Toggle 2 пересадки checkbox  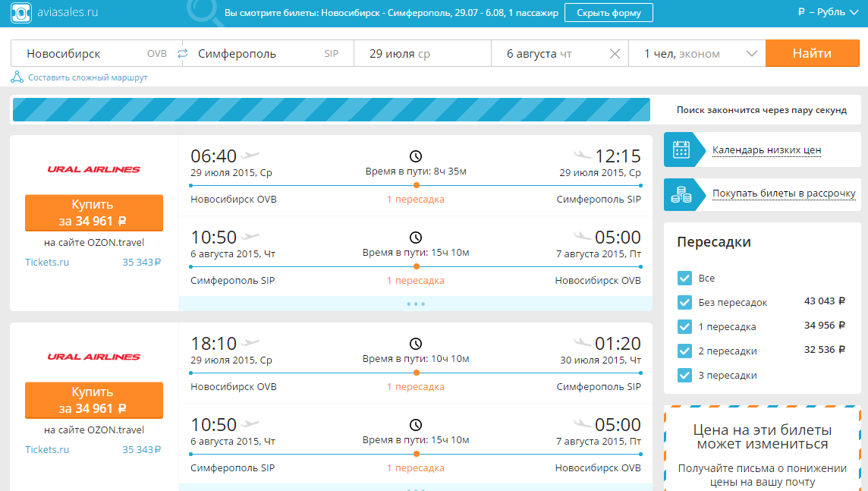point(685,351)
